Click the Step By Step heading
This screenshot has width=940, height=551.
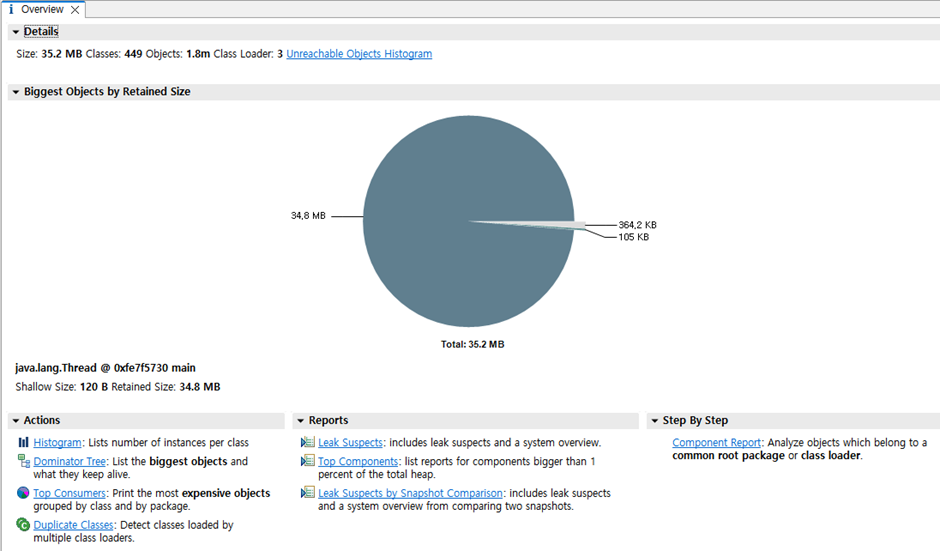tap(695, 421)
